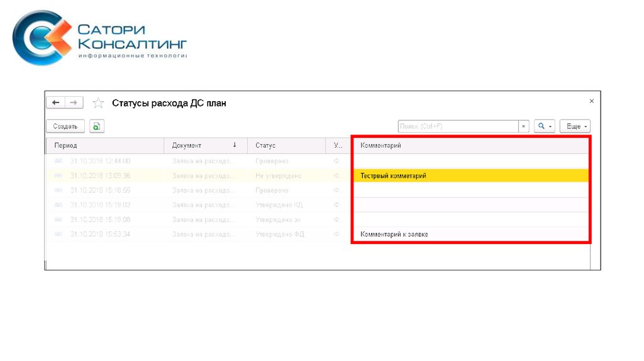Click the record icon for row 15:53:34
Viewport: 644px width, 361px height.
(x=58, y=235)
